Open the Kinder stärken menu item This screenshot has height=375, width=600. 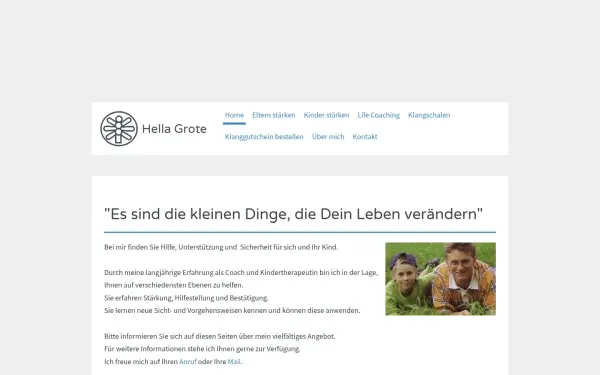click(326, 115)
